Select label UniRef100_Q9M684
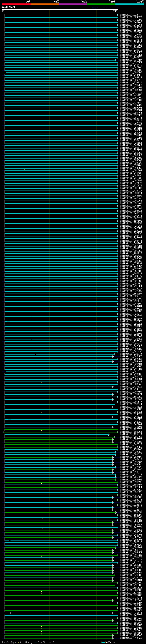The width and height of the screenshot is (146, 644). [x=131, y=110]
